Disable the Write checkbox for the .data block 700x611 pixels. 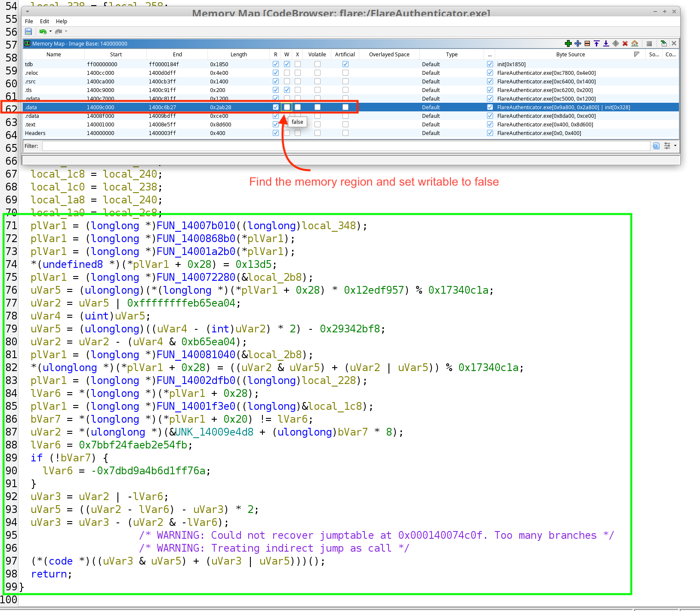click(x=287, y=107)
